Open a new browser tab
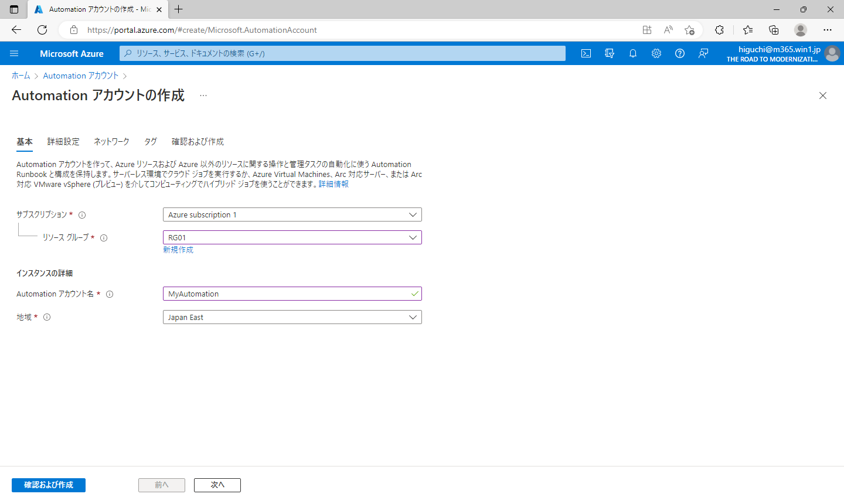This screenshot has height=504, width=844. click(x=179, y=9)
